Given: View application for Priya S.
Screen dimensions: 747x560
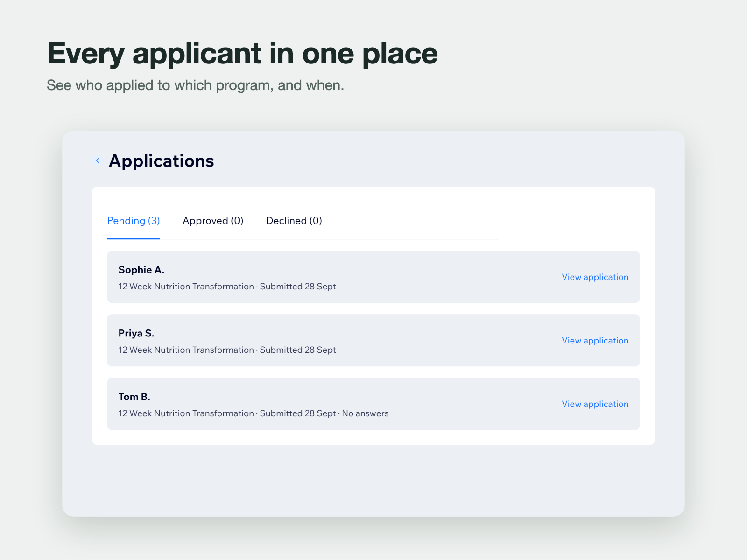Looking at the screenshot, I should pyautogui.click(x=595, y=341).
